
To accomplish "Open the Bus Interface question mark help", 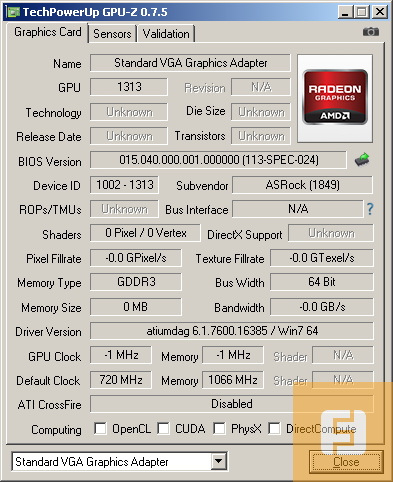I will pyautogui.click(x=370, y=209).
